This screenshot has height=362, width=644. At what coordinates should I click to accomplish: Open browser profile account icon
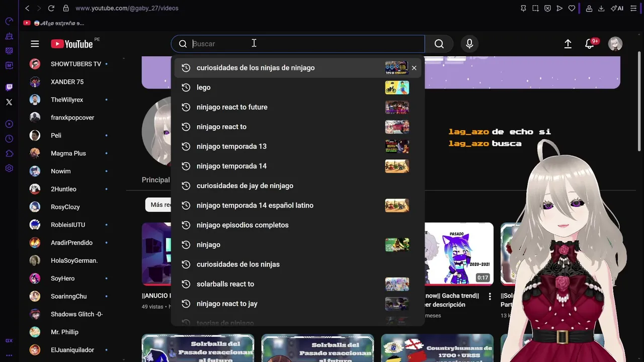589,8
